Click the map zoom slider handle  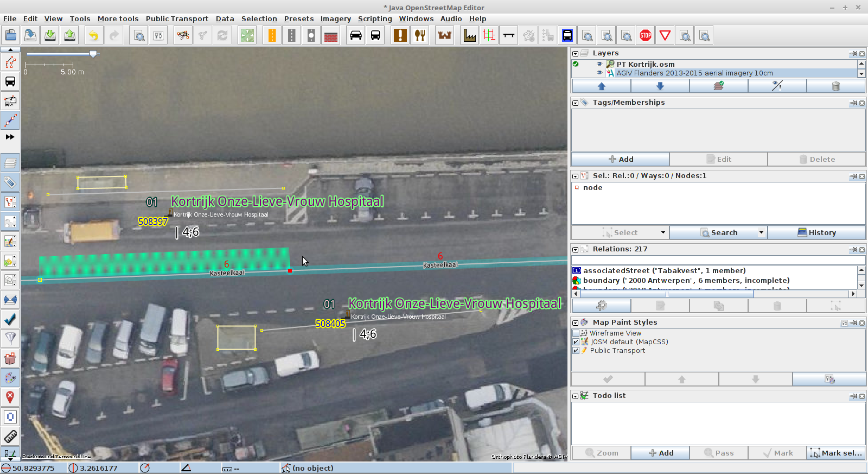click(93, 54)
